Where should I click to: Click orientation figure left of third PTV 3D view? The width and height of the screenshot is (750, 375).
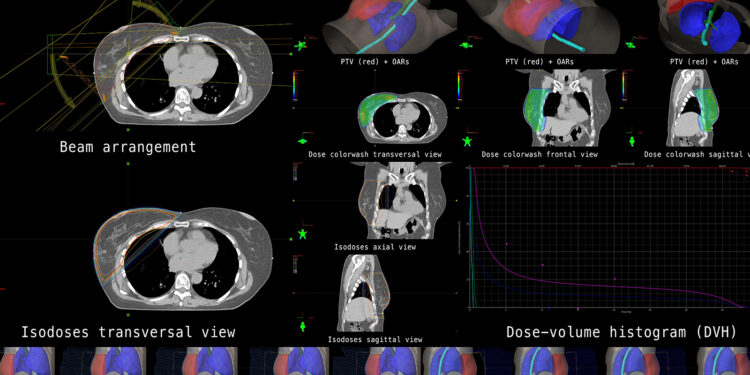coord(630,46)
